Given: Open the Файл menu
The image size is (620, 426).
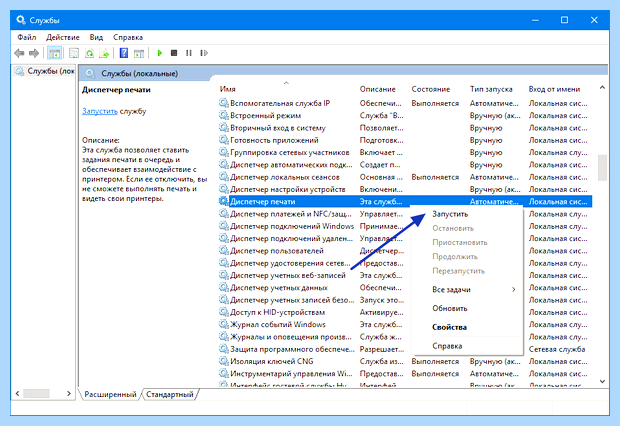Looking at the screenshot, I should [x=26, y=37].
